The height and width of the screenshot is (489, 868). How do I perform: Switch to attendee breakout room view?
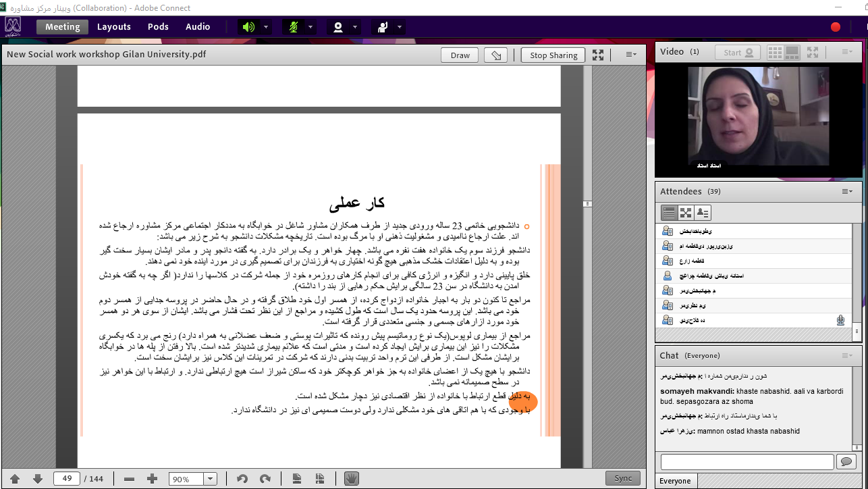(x=686, y=213)
